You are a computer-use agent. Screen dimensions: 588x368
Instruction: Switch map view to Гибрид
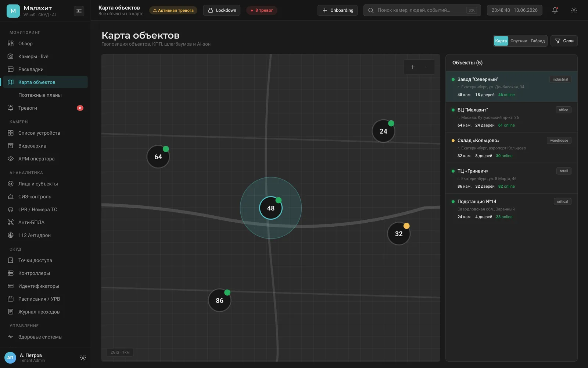tap(538, 41)
